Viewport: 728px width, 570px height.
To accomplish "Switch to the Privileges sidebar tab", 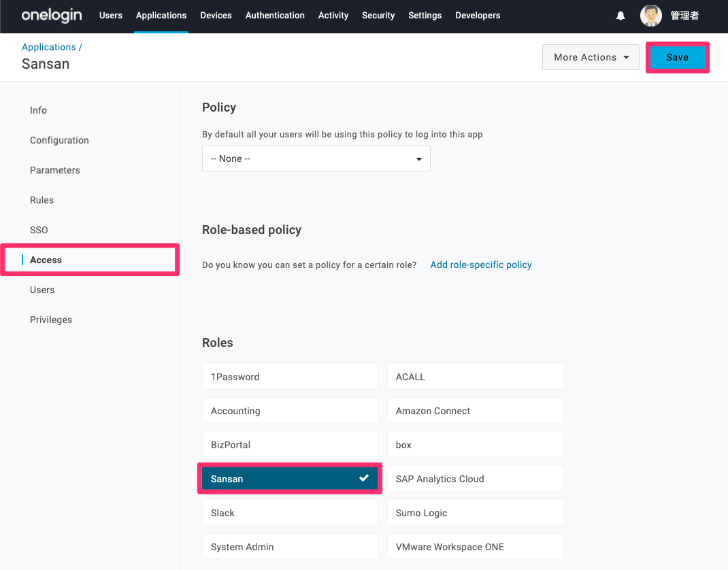I will (x=51, y=320).
